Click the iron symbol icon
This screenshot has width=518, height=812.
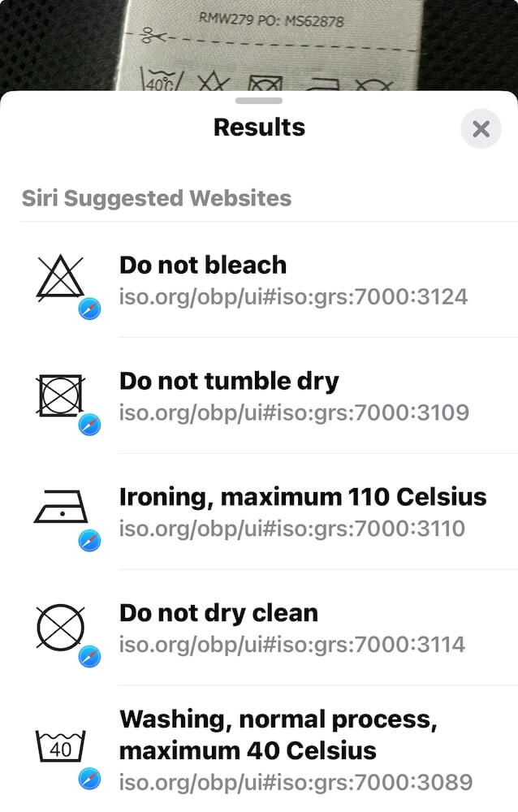(x=60, y=510)
